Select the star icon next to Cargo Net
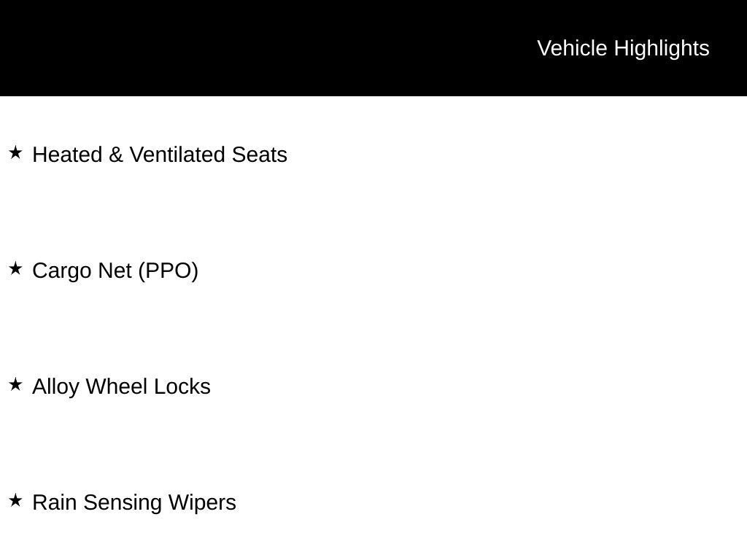747x560 pixels. [x=15, y=268]
